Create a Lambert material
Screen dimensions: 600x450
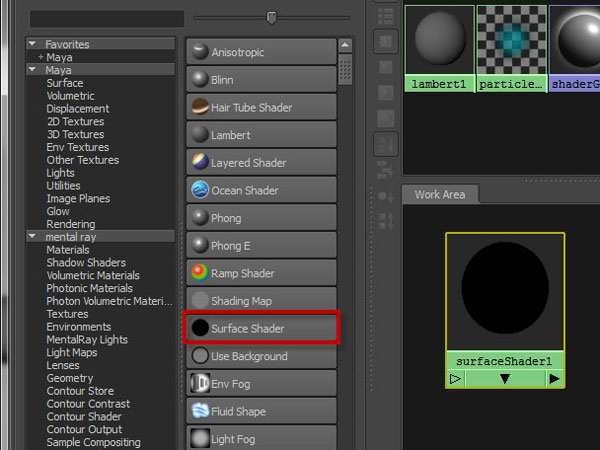[261, 135]
